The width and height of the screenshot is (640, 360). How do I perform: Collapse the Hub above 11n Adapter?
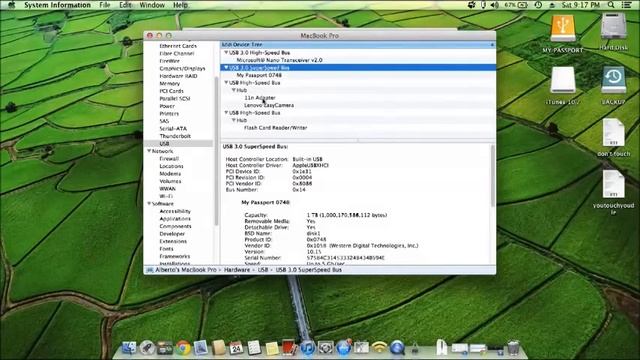pos(233,90)
